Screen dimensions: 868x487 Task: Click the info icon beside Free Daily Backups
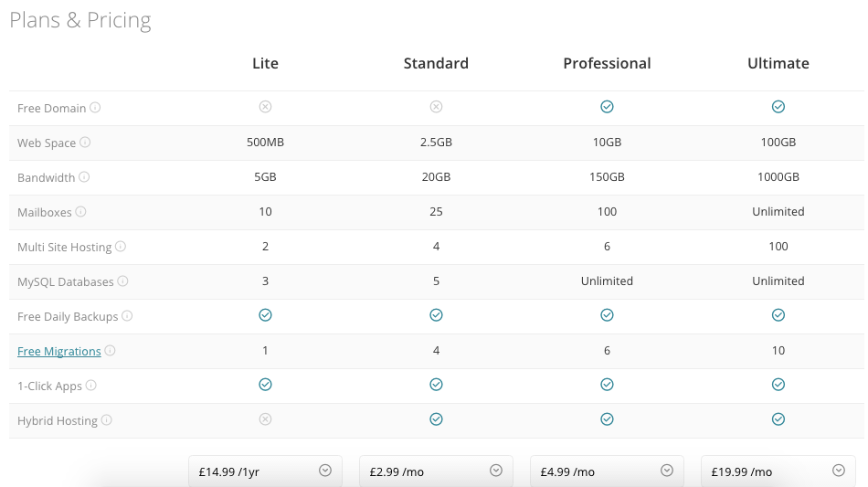click(127, 316)
